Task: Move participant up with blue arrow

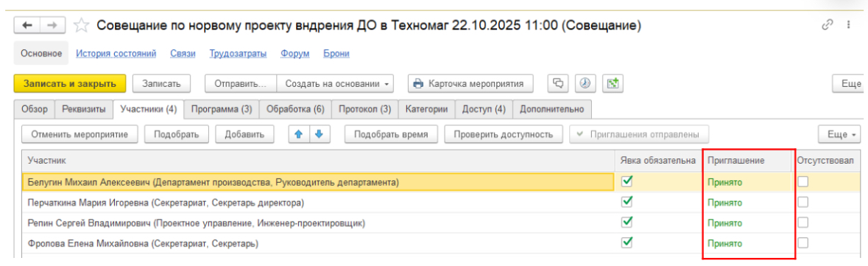Action: coord(298,134)
